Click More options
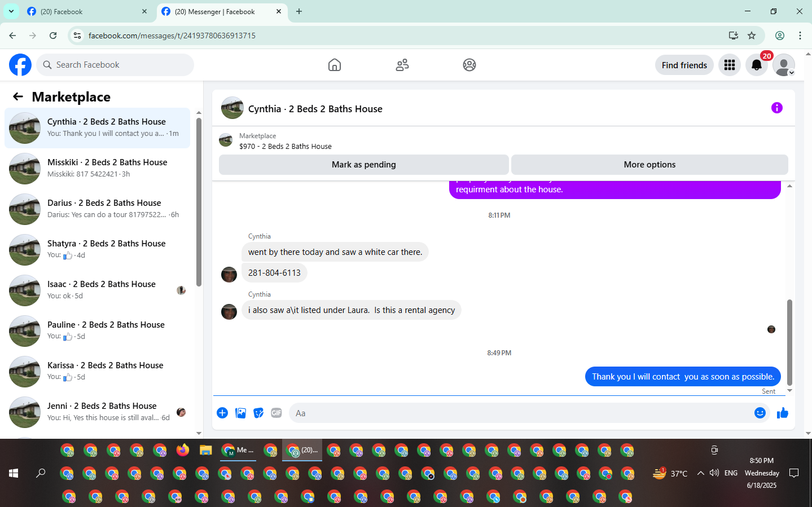 tap(649, 165)
